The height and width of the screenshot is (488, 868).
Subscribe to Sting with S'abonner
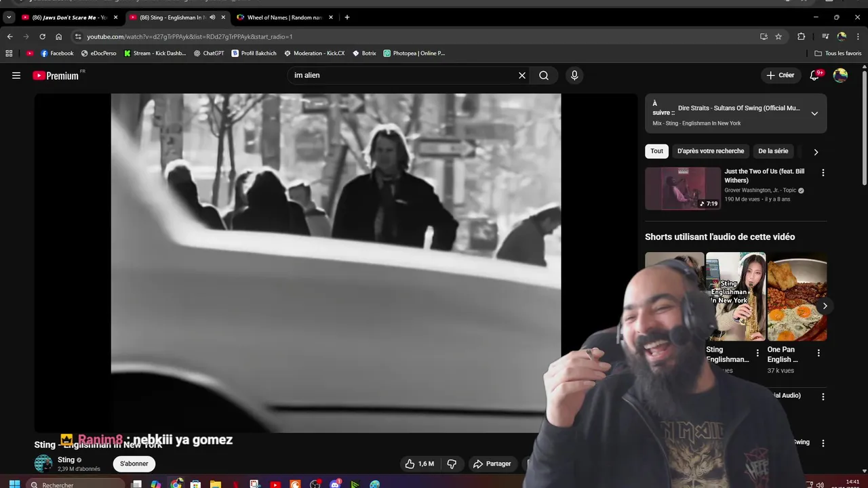click(134, 464)
